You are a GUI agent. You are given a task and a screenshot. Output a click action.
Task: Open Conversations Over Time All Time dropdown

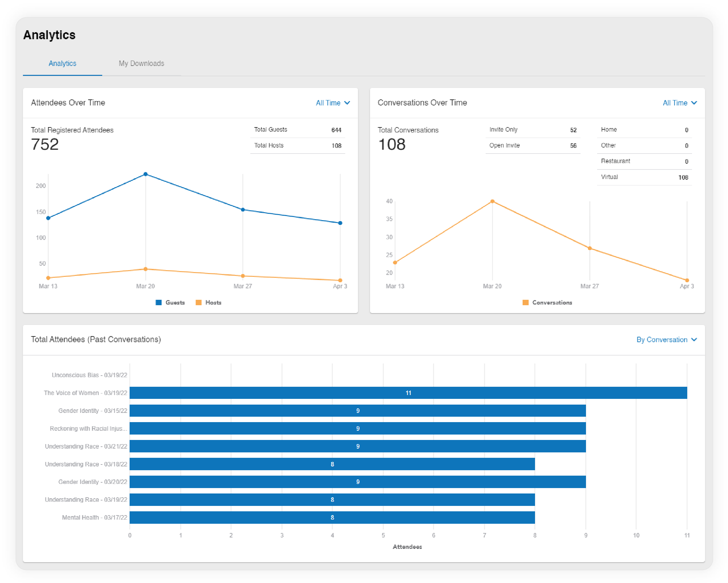(x=679, y=103)
